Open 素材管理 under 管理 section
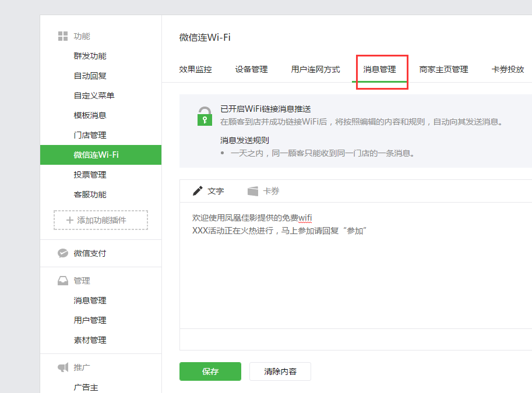Viewport: 532px width, 393px height. coord(90,340)
